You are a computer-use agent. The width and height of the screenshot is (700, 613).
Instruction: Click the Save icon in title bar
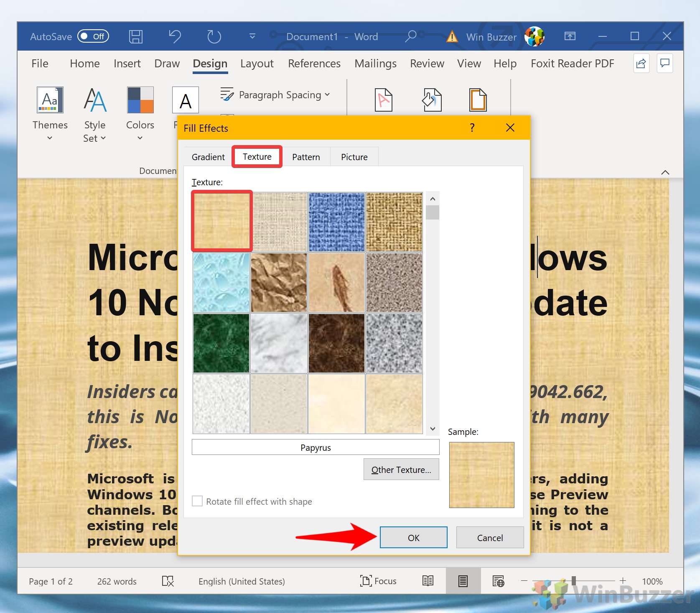coord(135,37)
